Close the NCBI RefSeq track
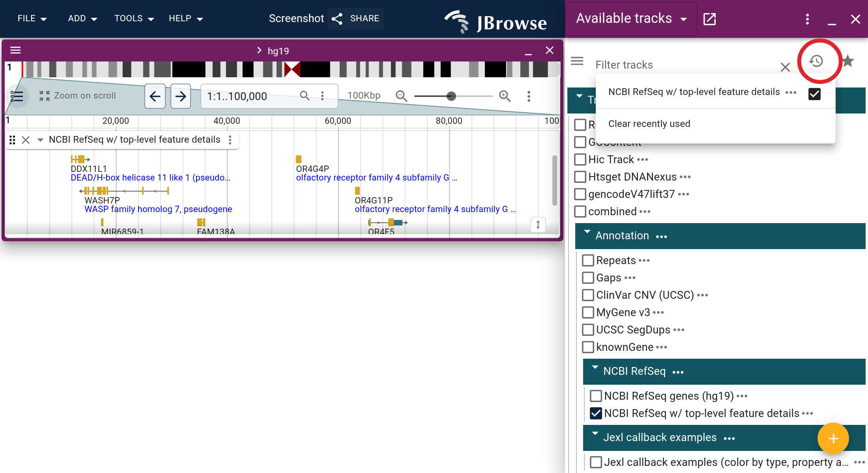Screen dimensions: 868x473 [26, 140]
